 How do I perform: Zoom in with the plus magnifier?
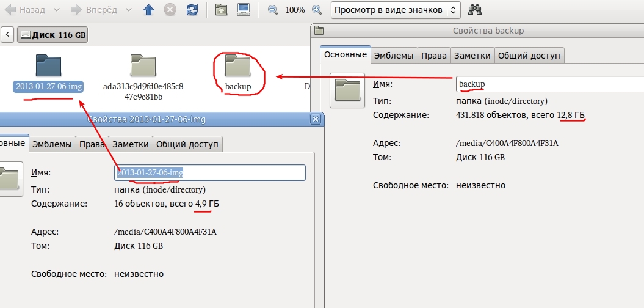(317, 10)
